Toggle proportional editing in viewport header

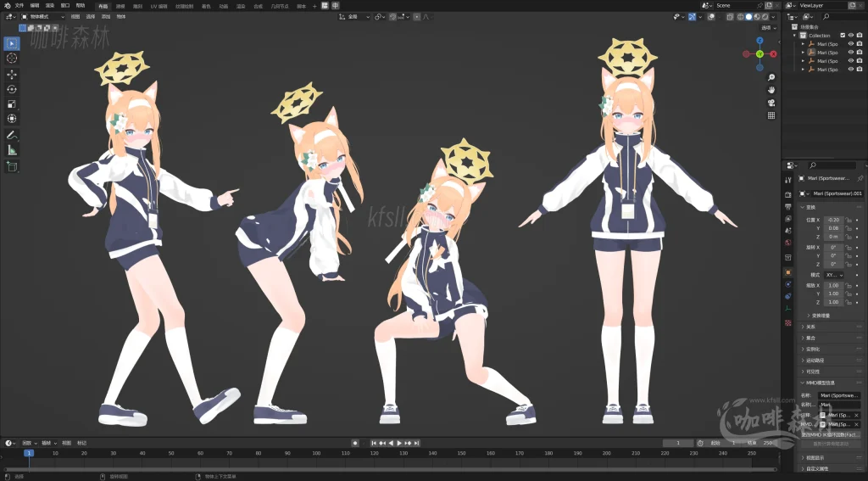click(417, 17)
